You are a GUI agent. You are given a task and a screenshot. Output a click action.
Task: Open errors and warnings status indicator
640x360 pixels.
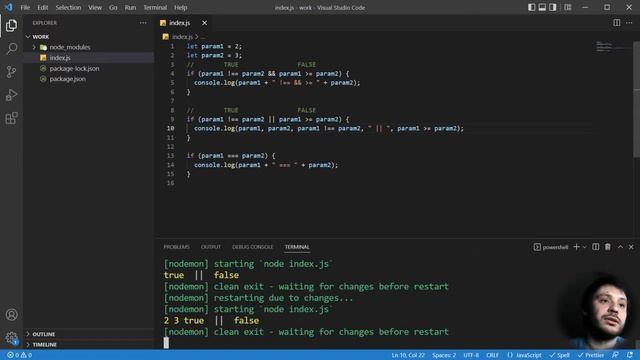click(x=20, y=355)
